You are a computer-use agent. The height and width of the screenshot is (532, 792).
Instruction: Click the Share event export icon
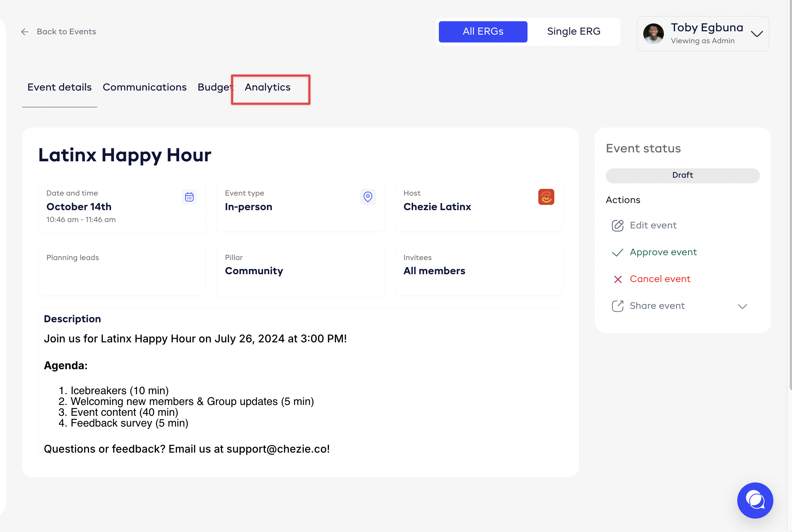click(x=617, y=306)
